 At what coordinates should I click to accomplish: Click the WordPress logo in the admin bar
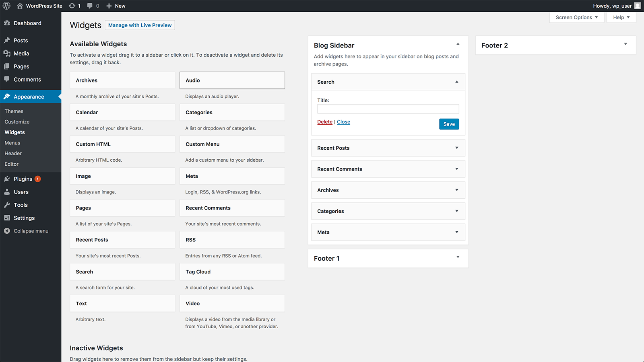(x=6, y=6)
